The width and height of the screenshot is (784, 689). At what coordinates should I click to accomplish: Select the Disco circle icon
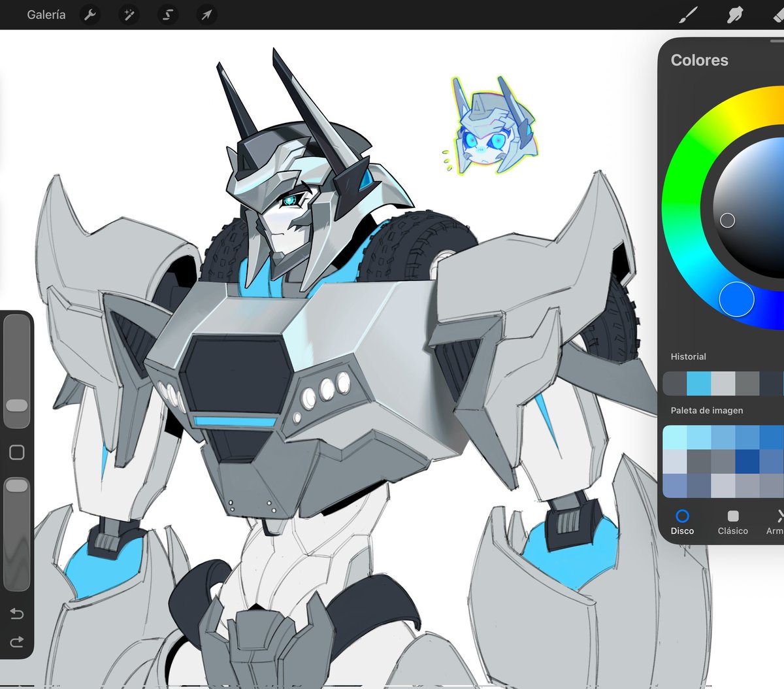682,516
